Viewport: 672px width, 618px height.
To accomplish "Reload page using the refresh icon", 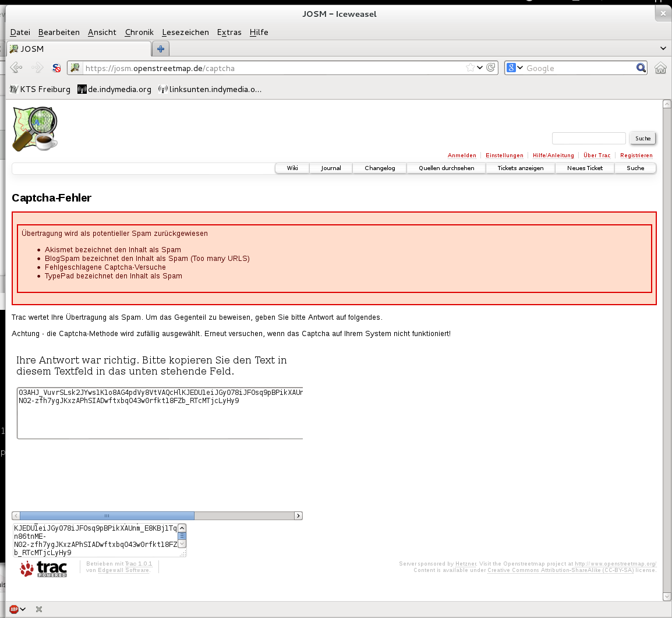I will click(491, 68).
